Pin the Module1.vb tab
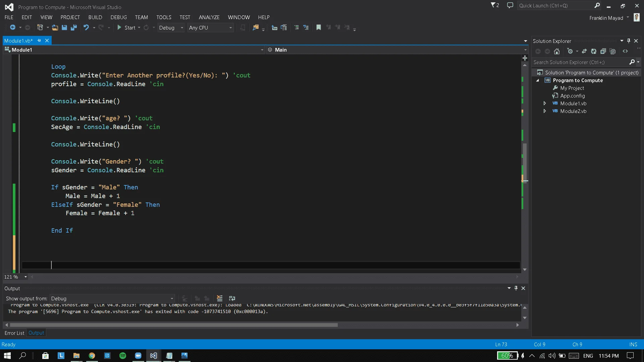 pyautogui.click(x=39, y=41)
